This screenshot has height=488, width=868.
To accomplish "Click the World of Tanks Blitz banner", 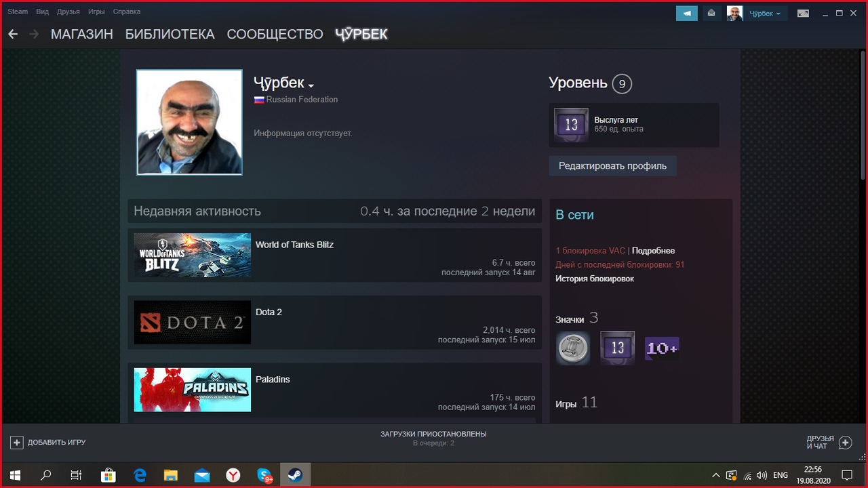I will tap(192, 255).
